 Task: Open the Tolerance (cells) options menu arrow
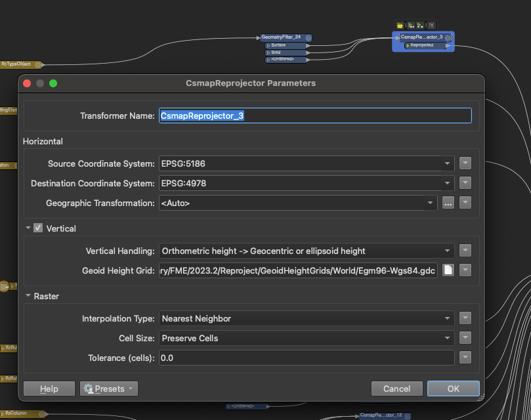(465, 358)
